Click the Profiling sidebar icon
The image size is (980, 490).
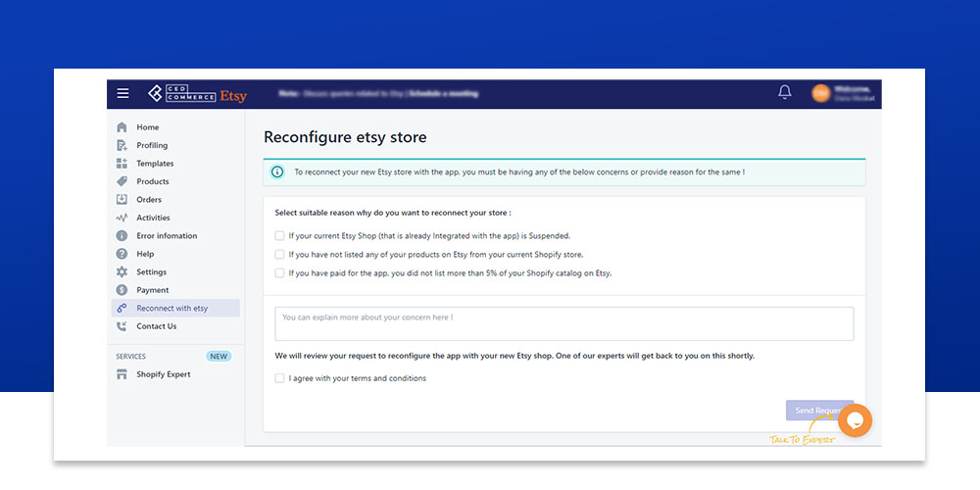(x=122, y=145)
